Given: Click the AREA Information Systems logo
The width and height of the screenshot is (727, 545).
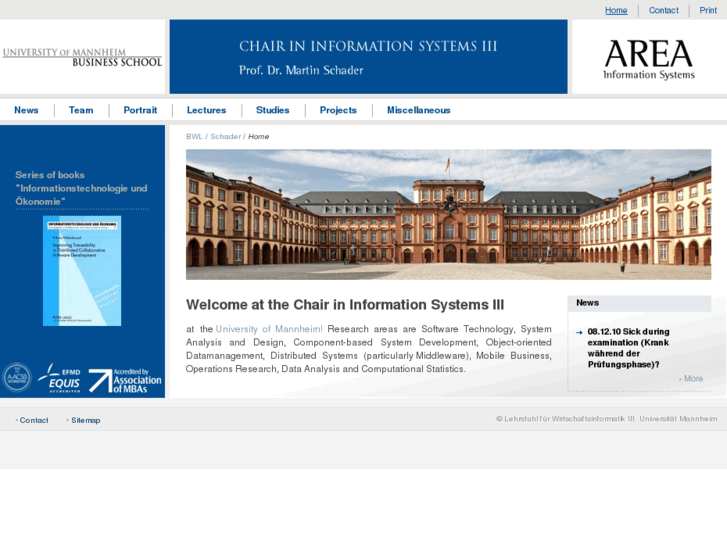Looking at the screenshot, I should (x=649, y=59).
